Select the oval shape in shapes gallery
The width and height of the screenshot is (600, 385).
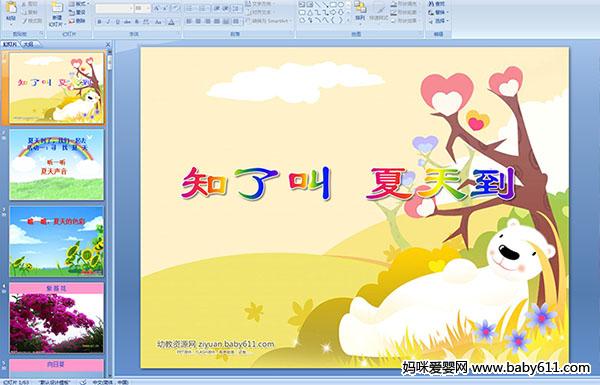pyautogui.click(x=340, y=5)
